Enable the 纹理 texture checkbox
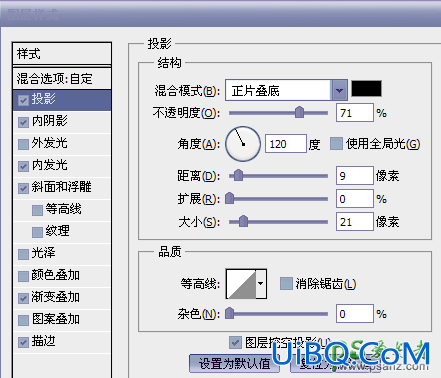This screenshot has height=378, width=441. (37, 232)
